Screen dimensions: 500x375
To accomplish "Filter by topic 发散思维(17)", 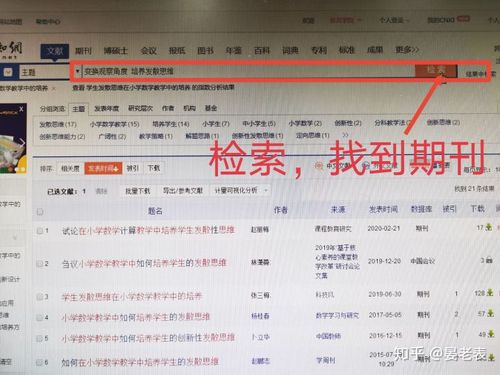I will [x=58, y=124].
